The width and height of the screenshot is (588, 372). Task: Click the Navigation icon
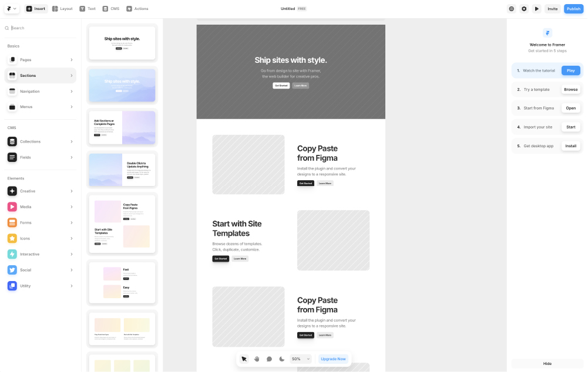tap(12, 91)
